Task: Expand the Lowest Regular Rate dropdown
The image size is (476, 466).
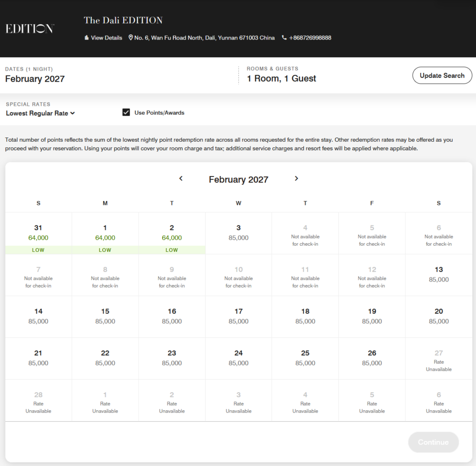Action: tap(40, 113)
